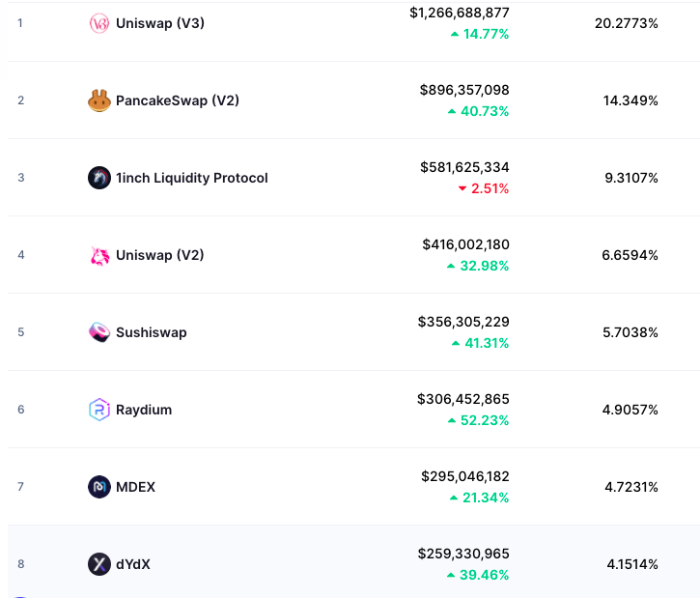This screenshot has height=598, width=700.
Task: Open the Uniswap (V2) exchange link
Action: point(160,255)
